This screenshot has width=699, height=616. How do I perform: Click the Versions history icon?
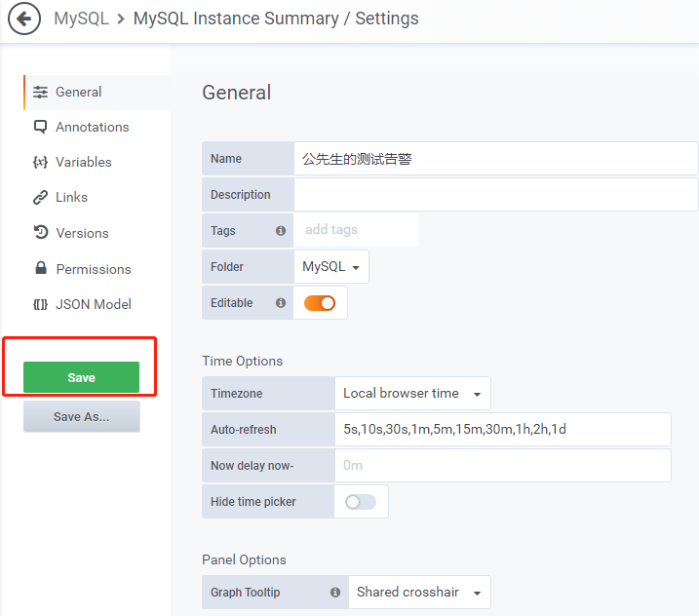(x=41, y=233)
